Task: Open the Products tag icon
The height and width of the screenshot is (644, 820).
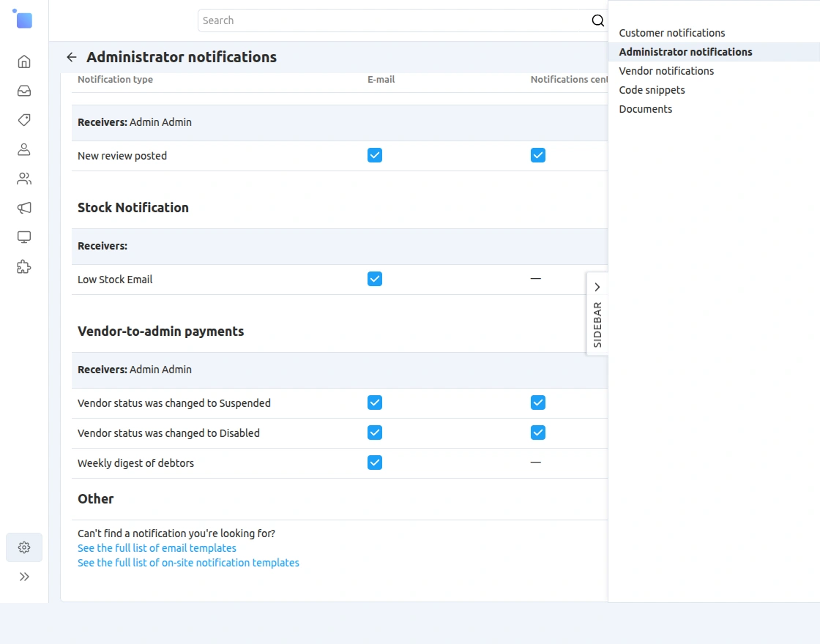Action: click(x=24, y=120)
